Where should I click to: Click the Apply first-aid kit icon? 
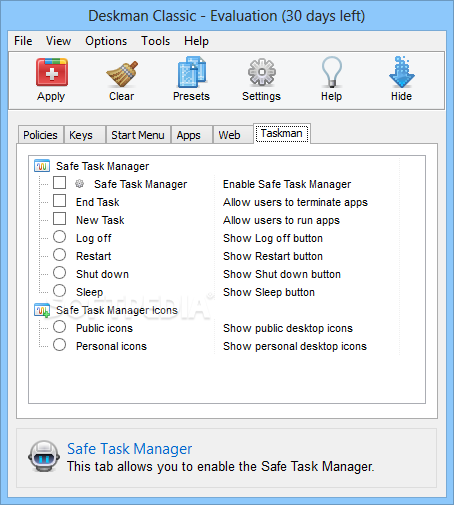pyautogui.click(x=52, y=72)
